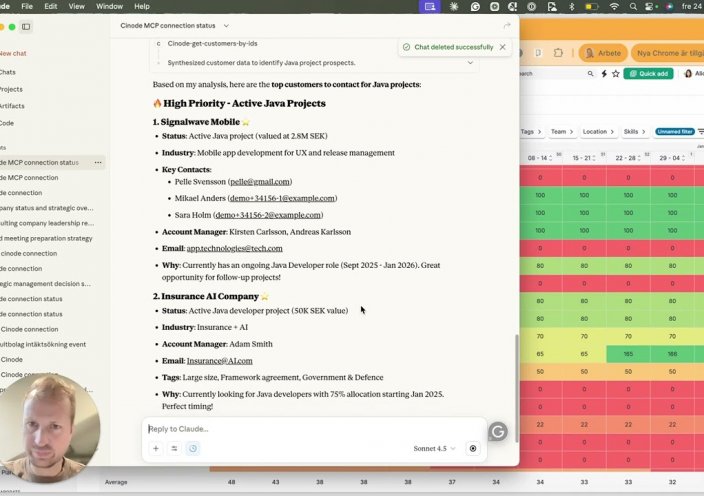This screenshot has height=496, width=704.
Task: Open the app.technologies@tech.com link
Action: point(234,249)
